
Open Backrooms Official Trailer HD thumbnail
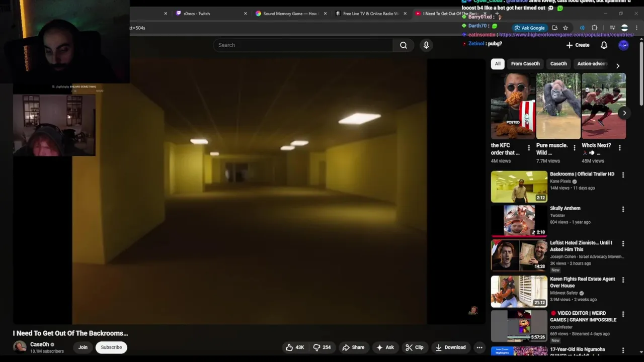(519, 187)
